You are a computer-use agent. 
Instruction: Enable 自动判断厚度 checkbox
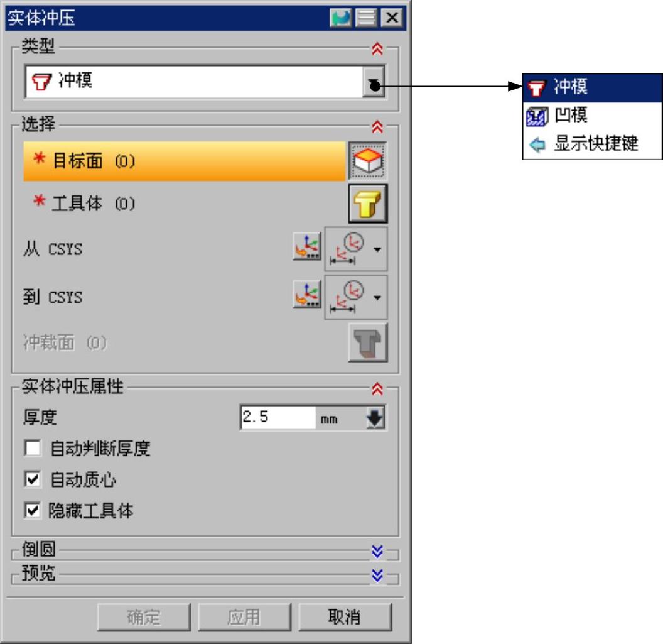[33, 448]
